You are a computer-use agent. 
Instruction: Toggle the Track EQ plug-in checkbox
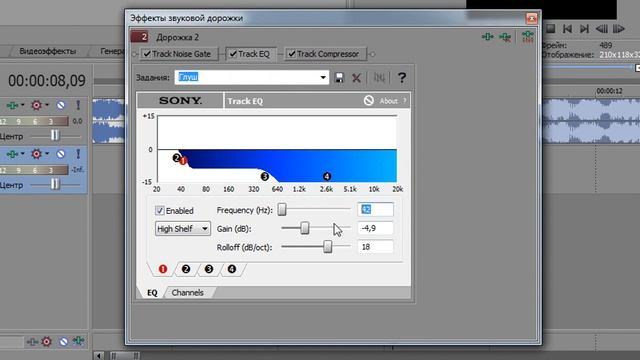click(x=233, y=54)
